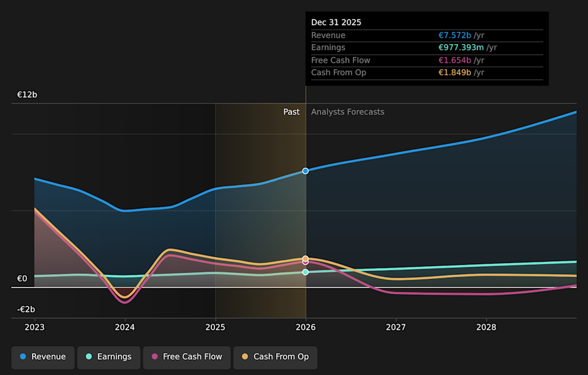Click the 2026 x-axis label
Screen dimensions: 588x375
point(306,327)
